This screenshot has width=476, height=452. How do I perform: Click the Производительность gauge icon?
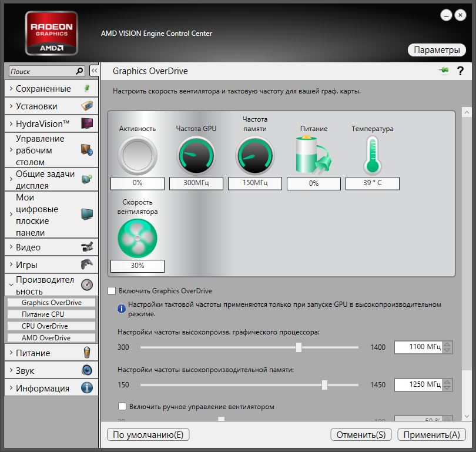[87, 284]
